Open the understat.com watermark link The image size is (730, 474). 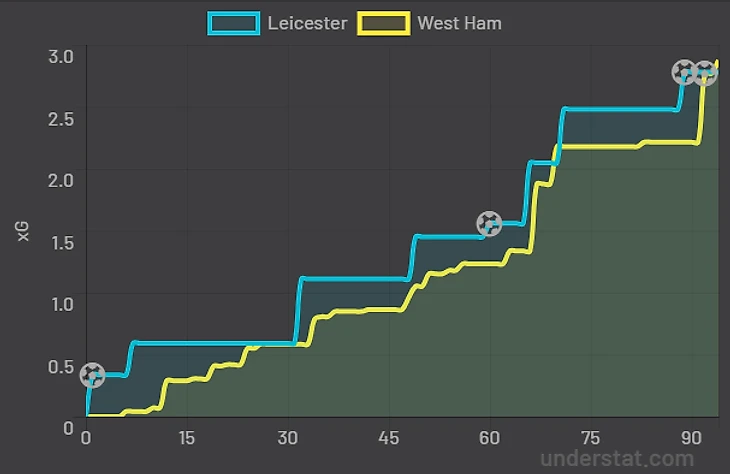click(x=617, y=459)
